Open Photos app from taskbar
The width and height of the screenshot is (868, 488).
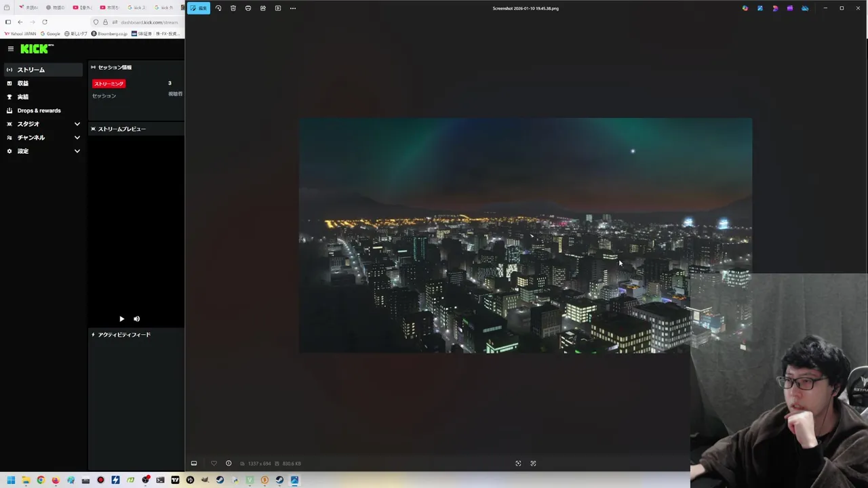click(294, 480)
